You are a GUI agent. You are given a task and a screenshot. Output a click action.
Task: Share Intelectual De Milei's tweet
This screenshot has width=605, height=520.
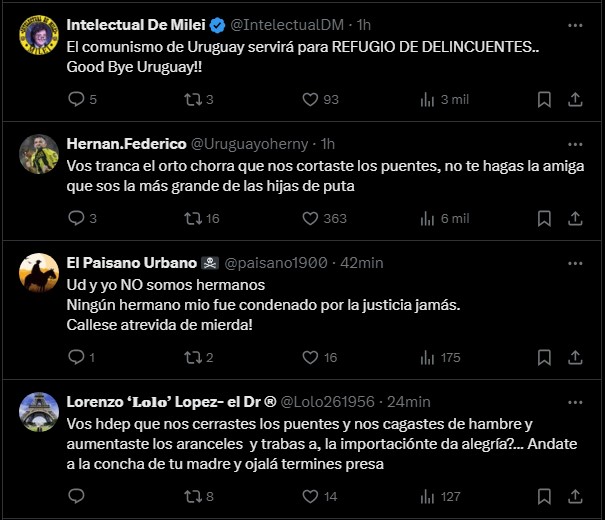point(575,99)
